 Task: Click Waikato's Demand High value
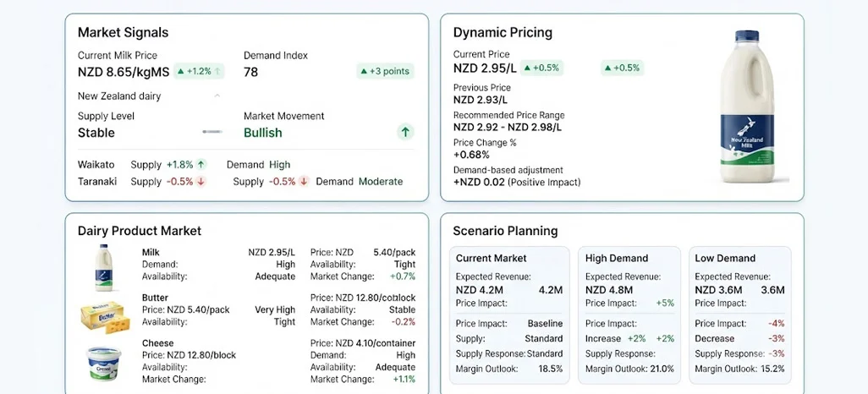click(279, 164)
